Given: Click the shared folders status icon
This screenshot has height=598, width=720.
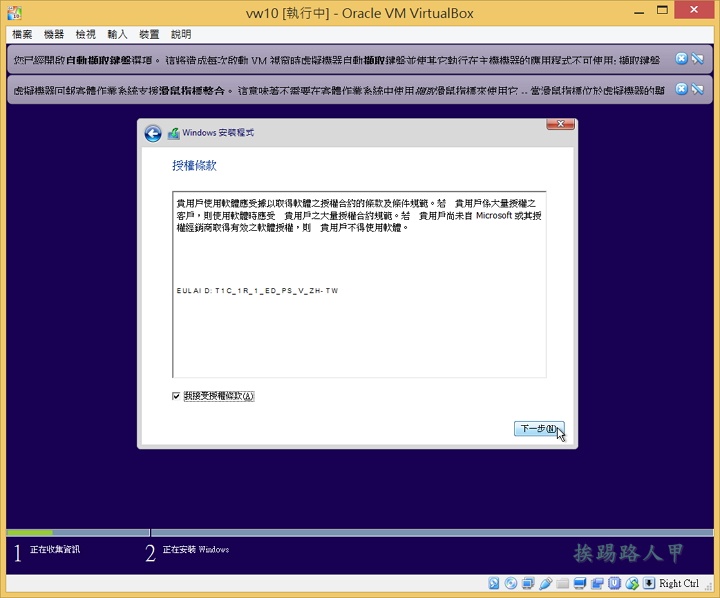Looking at the screenshot, I should (562, 583).
